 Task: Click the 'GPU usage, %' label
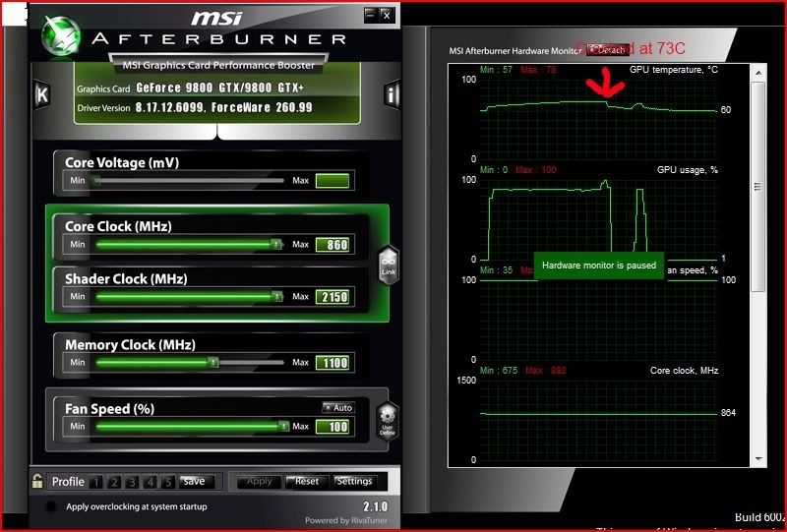687,170
